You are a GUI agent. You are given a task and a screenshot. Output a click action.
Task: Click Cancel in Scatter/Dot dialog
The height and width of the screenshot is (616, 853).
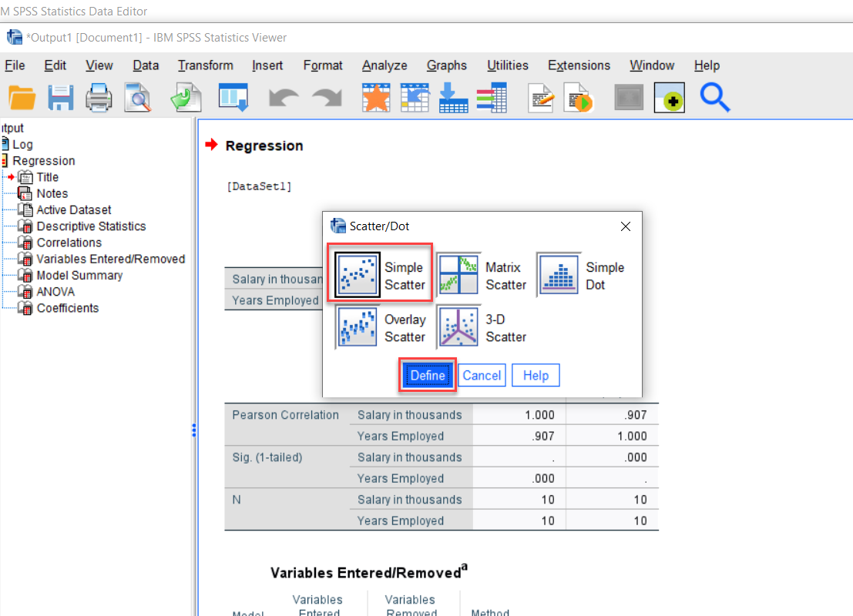(482, 375)
